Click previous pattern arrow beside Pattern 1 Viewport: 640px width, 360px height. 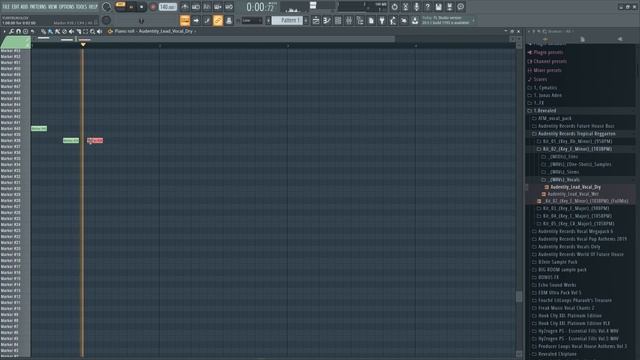269,20
